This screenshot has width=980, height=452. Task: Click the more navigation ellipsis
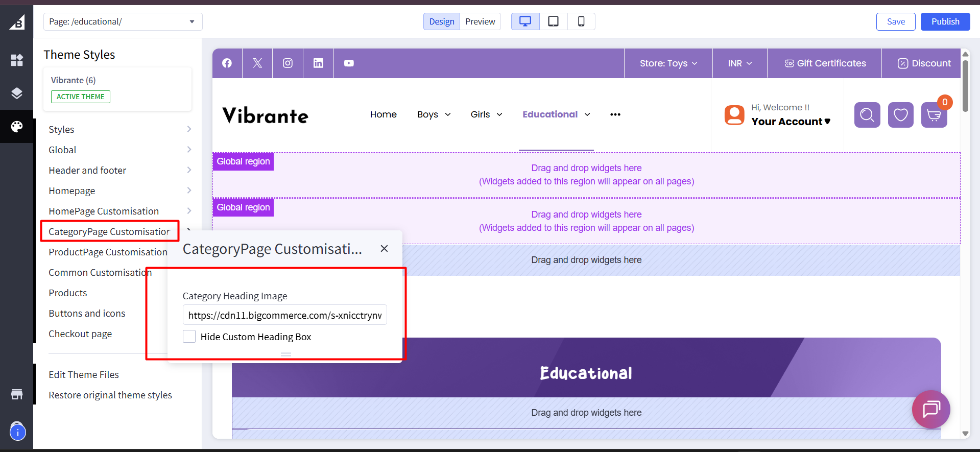615,114
